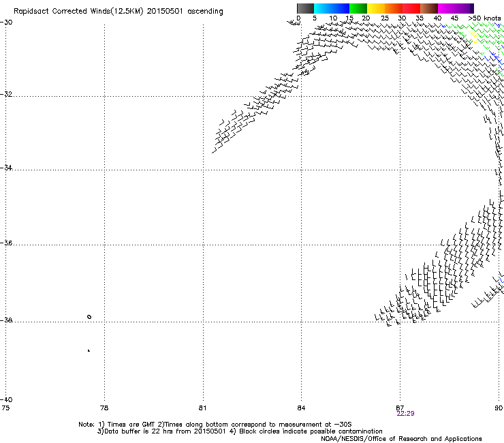Click the magenta-purple 40-50 knots color segment

click(x=456, y=8)
